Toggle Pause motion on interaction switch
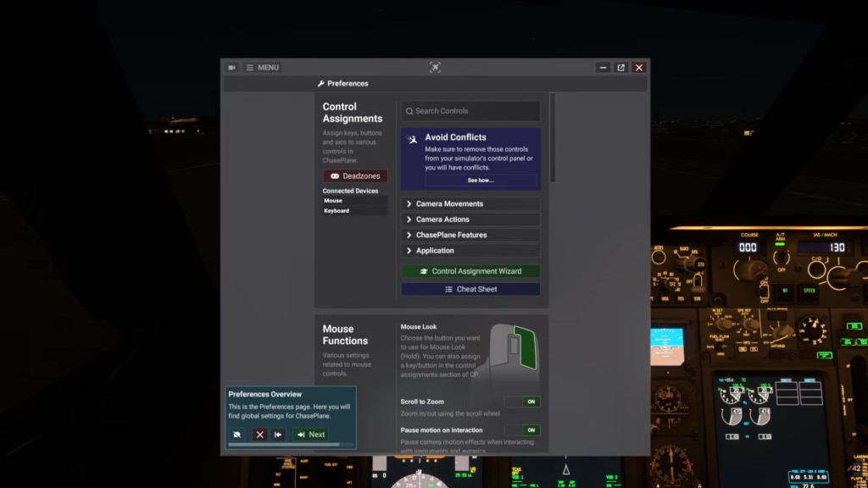This screenshot has width=868, height=488. [x=522, y=430]
